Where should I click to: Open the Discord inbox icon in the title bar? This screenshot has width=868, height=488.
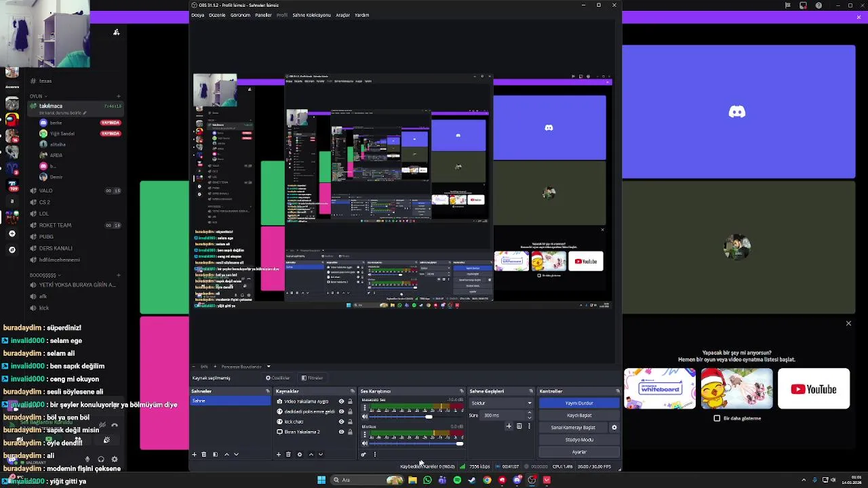click(803, 5)
